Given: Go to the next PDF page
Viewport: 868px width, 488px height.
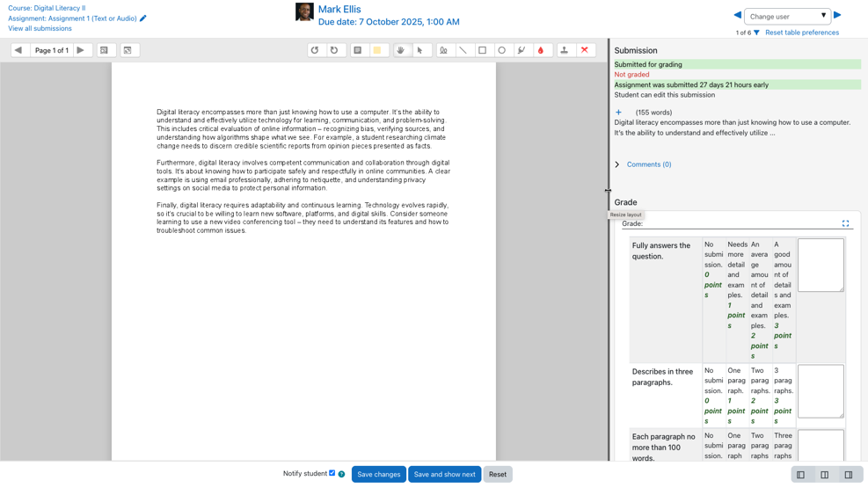Looking at the screenshot, I should click(81, 50).
